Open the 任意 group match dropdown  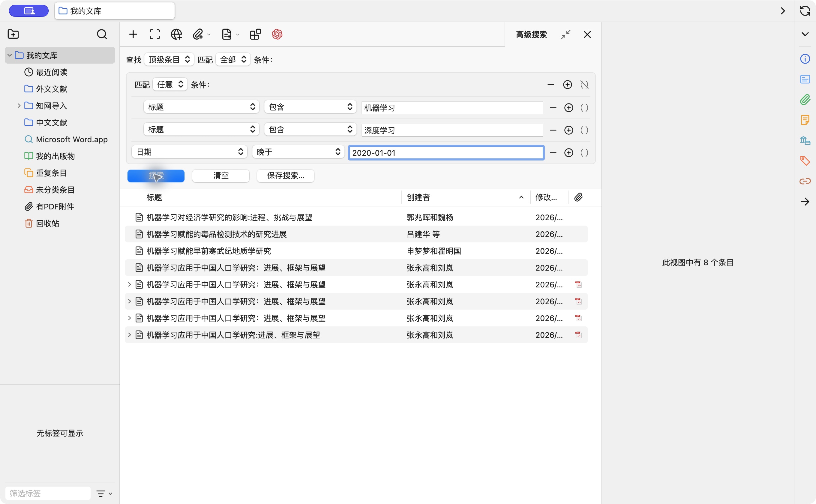click(170, 84)
